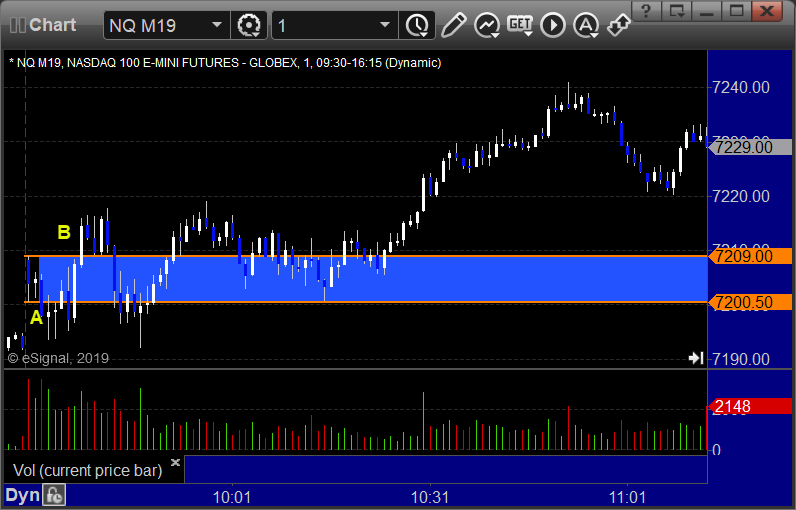The image size is (796, 510).
Task: Jump to latest bar arrow icon
Action: click(696, 358)
